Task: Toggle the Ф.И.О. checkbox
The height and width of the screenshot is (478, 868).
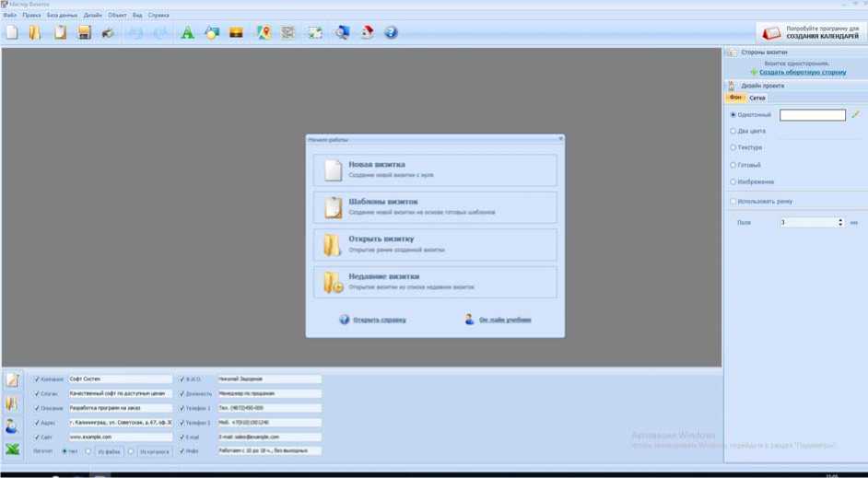Action: pyautogui.click(x=182, y=379)
